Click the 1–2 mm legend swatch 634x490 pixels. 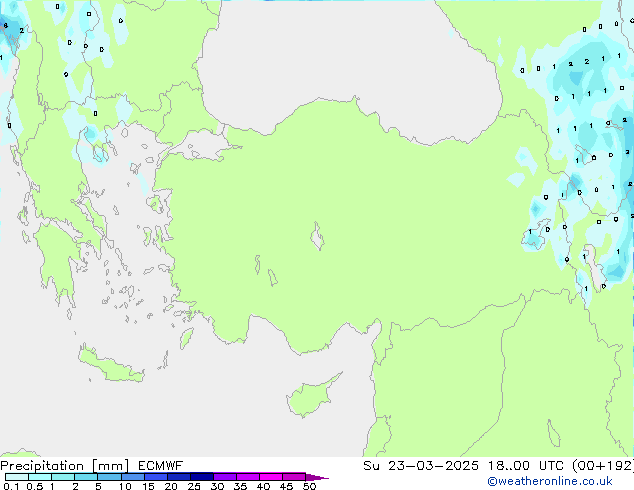63,477
